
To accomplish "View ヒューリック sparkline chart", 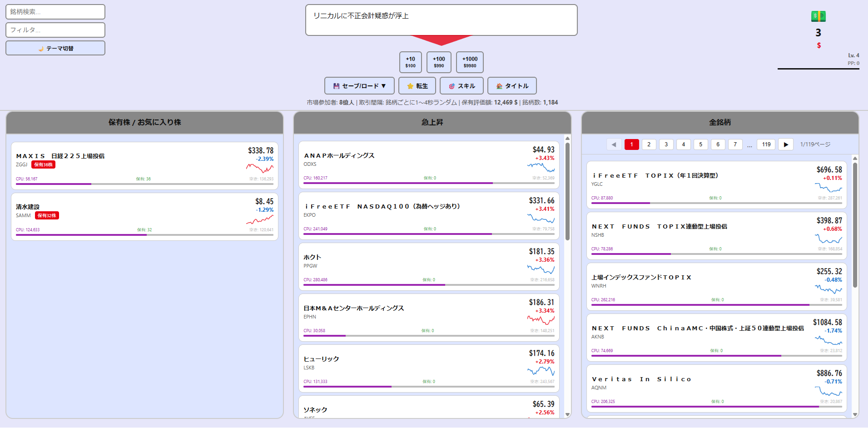I will coord(541,371).
